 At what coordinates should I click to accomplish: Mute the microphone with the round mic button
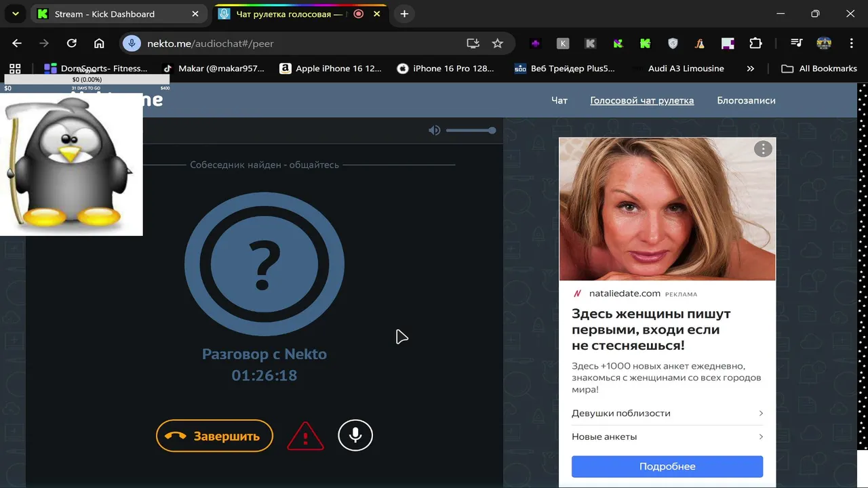point(355,435)
